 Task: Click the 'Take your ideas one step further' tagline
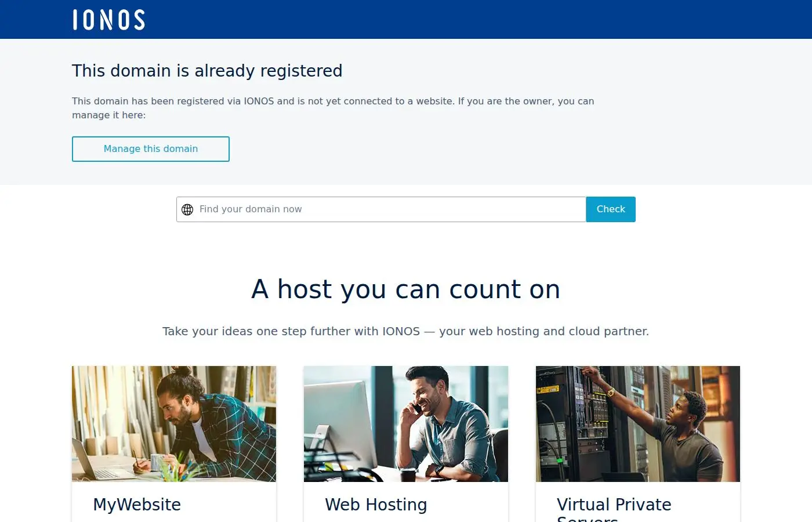[406, 331]
